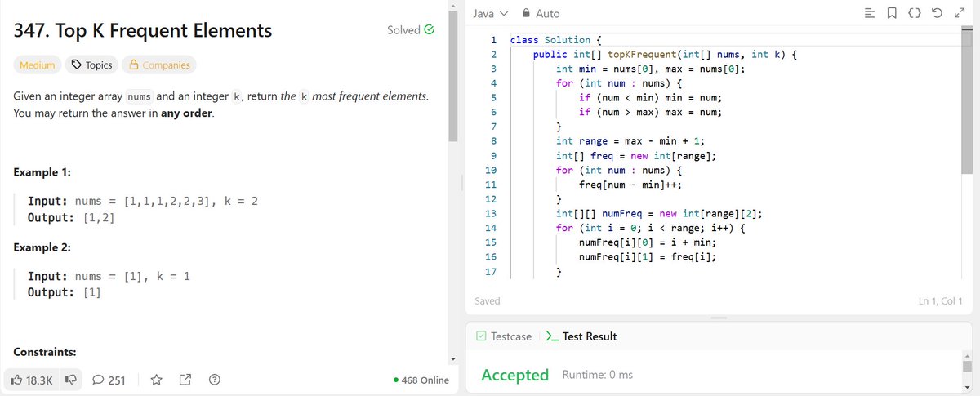Click line number 17 in the gutter
Viewport: 980px width, 396px height.
(x=491, y=273)
